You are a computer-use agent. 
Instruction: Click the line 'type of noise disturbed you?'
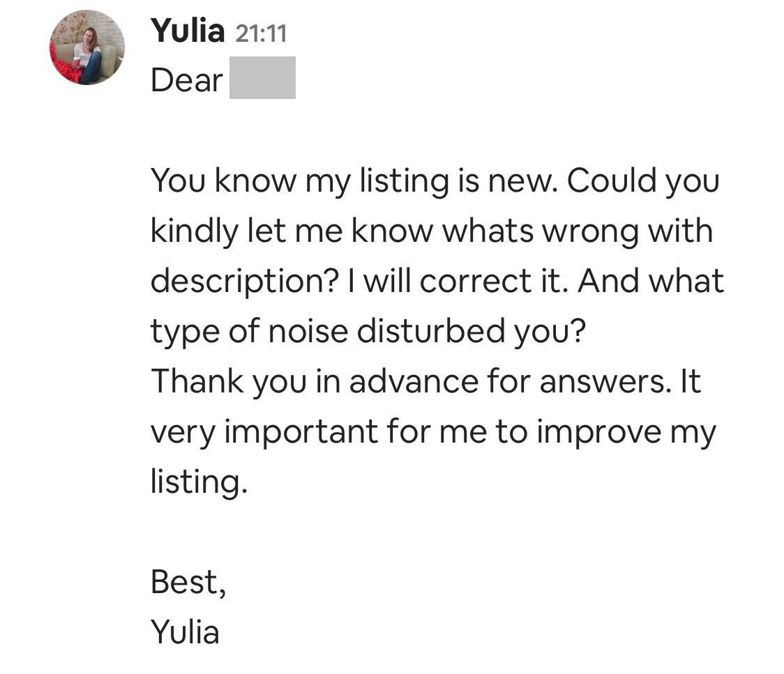(x=368, y=332)
